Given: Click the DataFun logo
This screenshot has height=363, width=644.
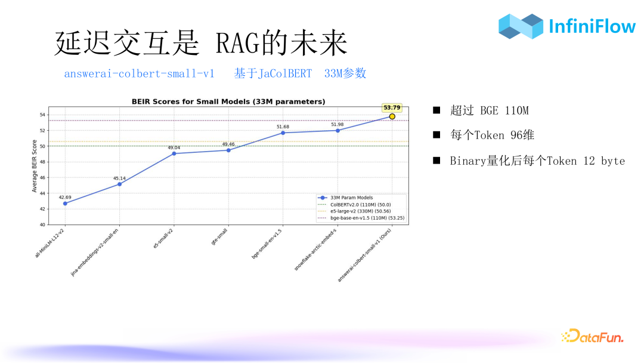Looking at the screenshot, I should point(593,337).
